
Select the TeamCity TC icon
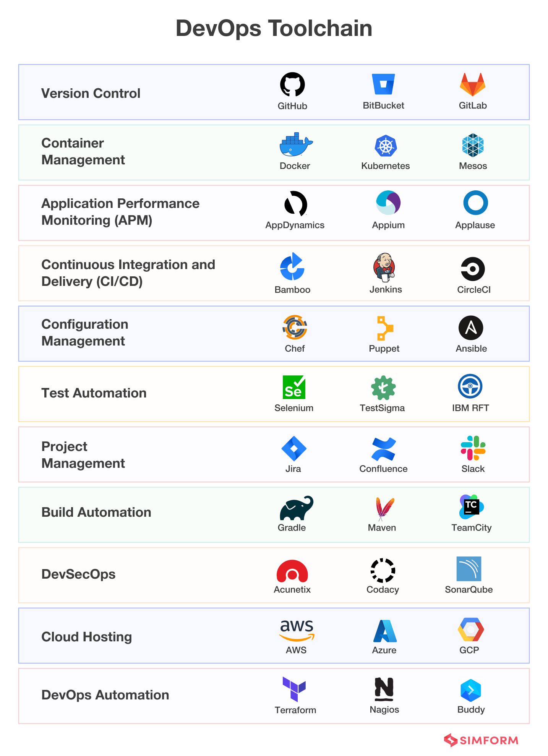(x=472, y=507)
